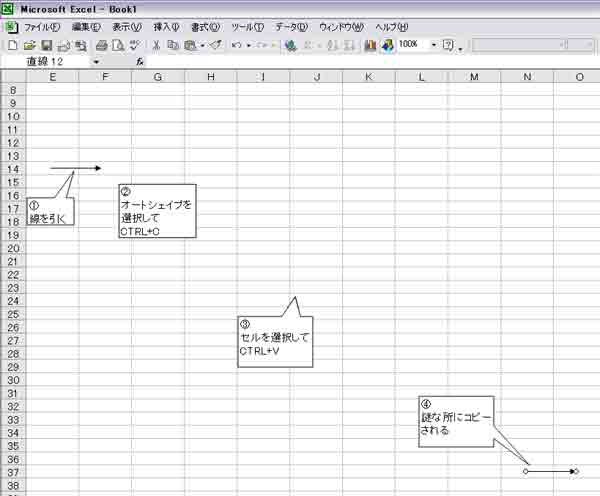Viewport: 600px width, 496px height.
Task: Expand the Name Box dropdown arrow
Action: pos(97,62)
